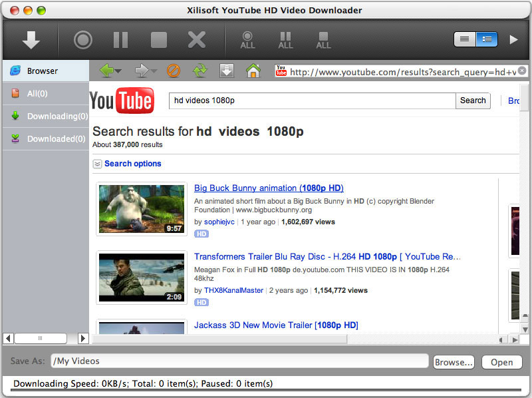The height and width of the screenshot is (398, 532).
Task: Click the download arrow toolbar button
Action: pyautogui.click(x=31, y=40)
